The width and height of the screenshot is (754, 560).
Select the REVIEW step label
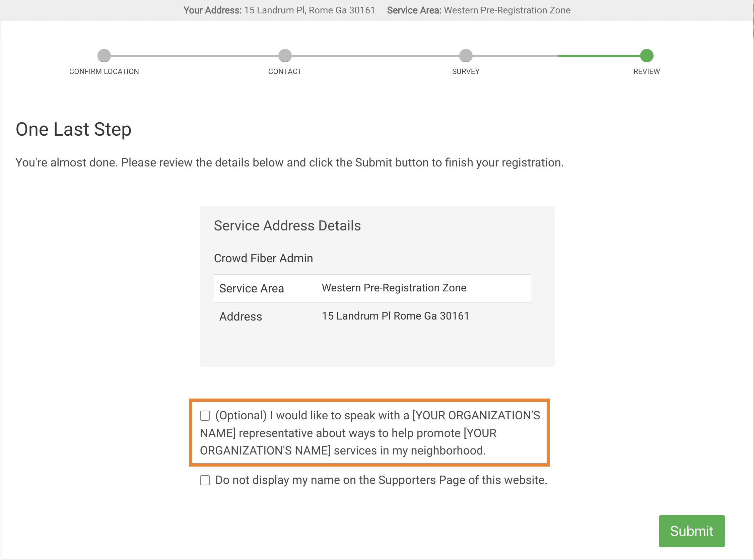coord(646,72)
